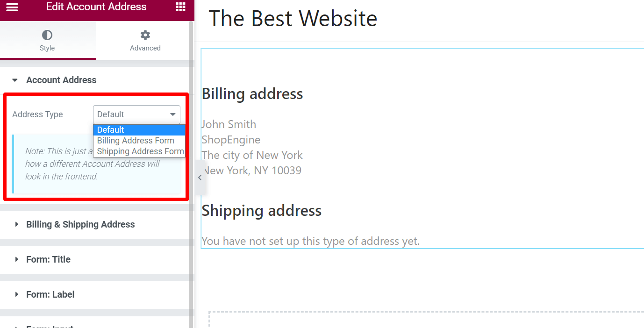
Task: Expand the Form: Title section
Action: coord(48,259)
